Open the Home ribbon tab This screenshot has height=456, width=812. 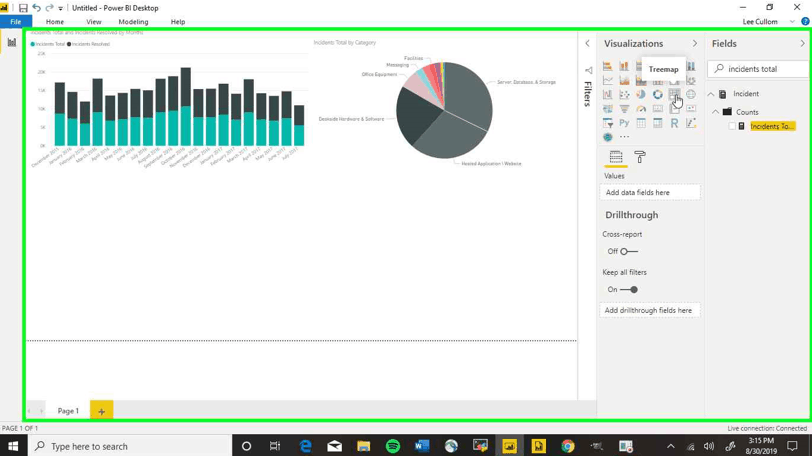pos(55,22)
